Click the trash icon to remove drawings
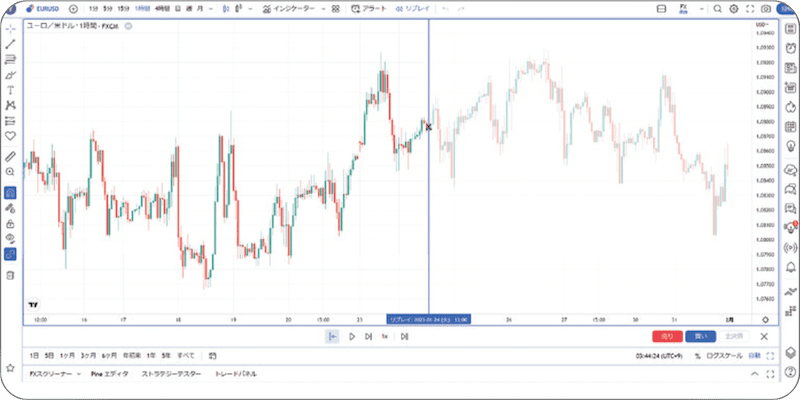 point(10,275)
